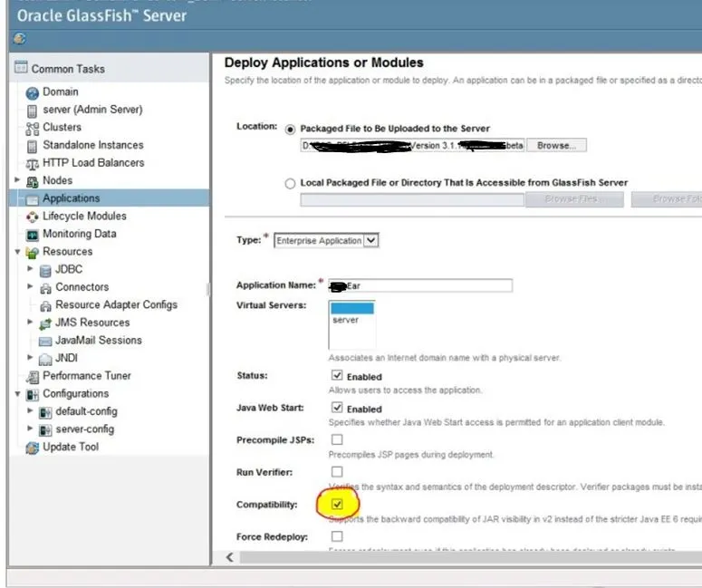Expand the JMS Resources tree node

point(30,322)
